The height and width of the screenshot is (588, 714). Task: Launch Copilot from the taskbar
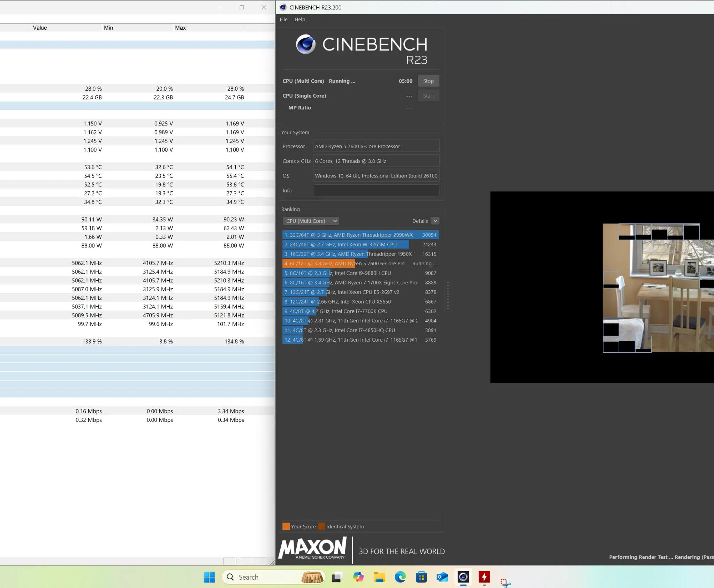tap(358, 577)
